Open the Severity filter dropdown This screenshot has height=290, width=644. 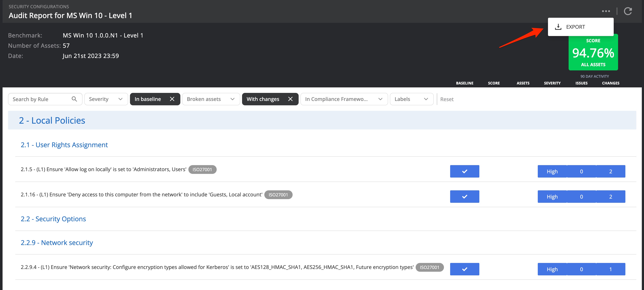[106, 99]
